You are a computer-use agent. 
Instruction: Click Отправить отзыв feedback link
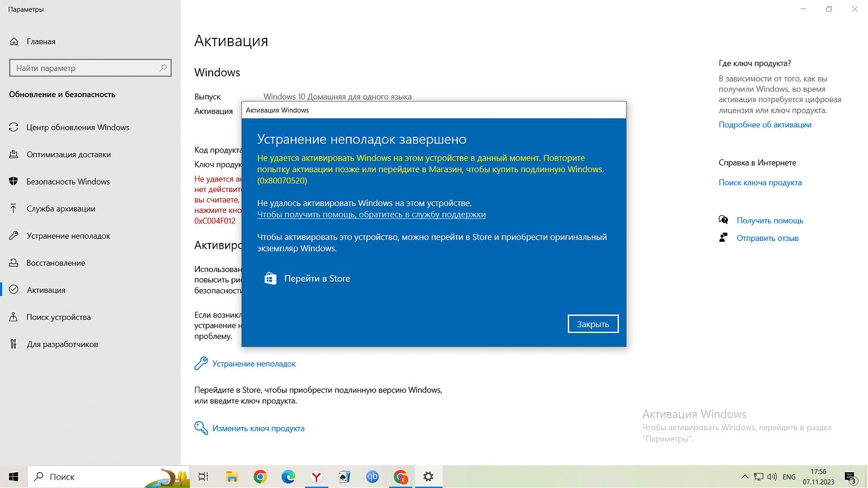[768, 238]
